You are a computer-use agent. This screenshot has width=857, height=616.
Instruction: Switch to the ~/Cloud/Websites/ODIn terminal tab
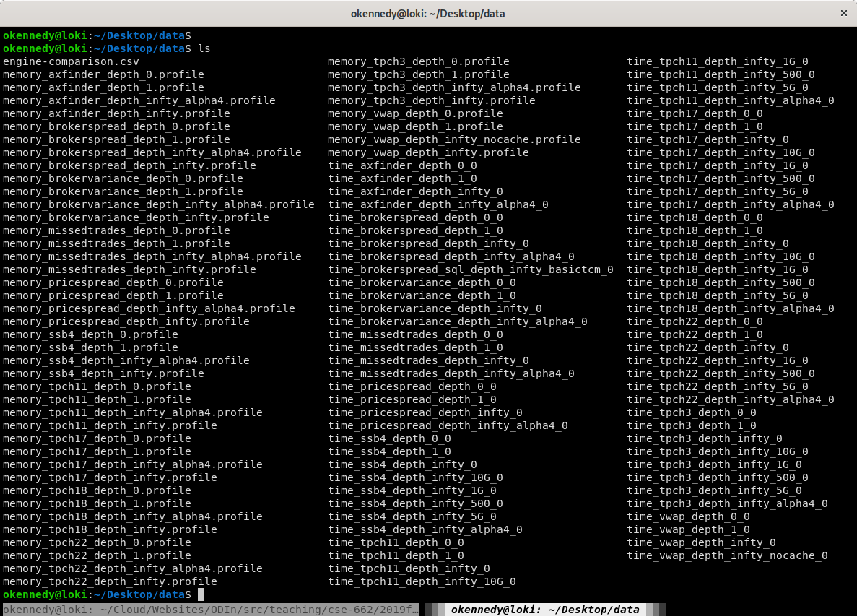(211, 610)
